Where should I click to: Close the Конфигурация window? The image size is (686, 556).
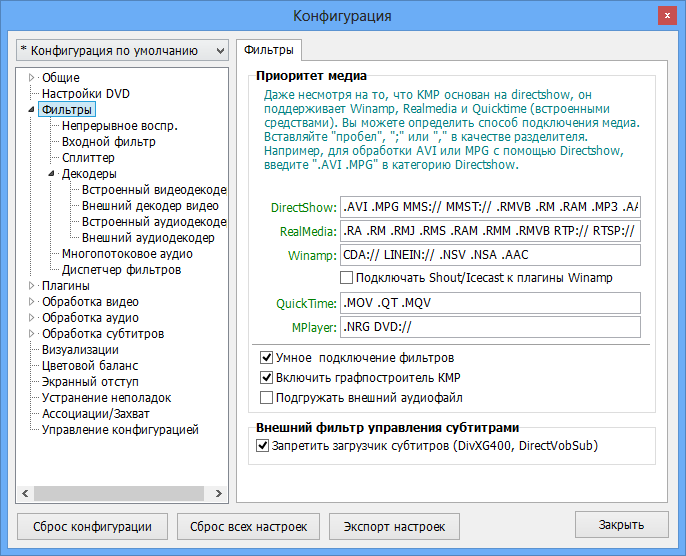[667, 16]
